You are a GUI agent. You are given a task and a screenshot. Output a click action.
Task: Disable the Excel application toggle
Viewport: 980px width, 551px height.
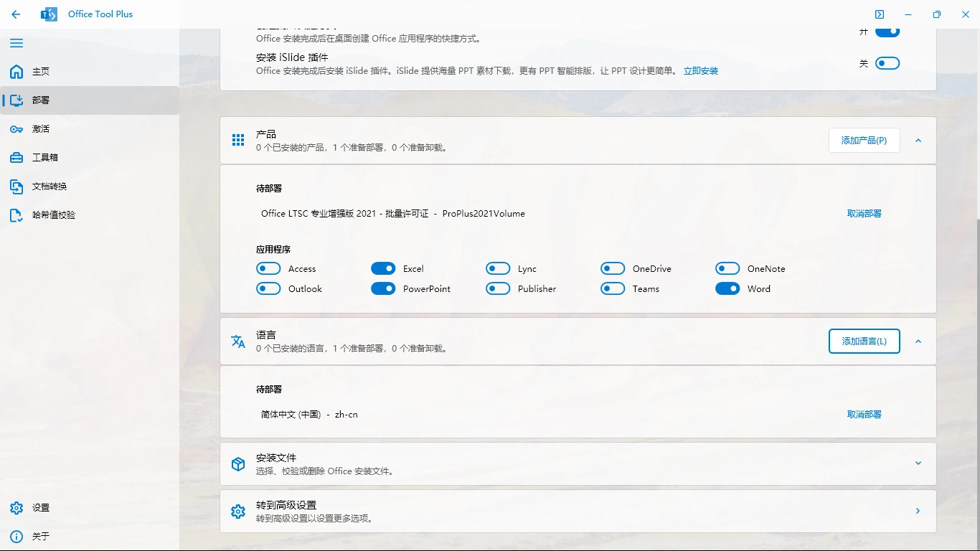[383, 268]
